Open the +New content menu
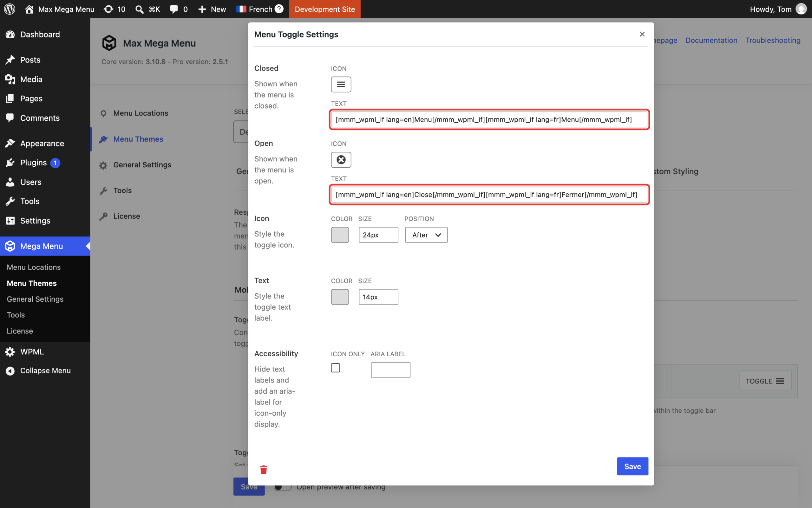This screenshot has height=508, width=812. tap(212, 9)
